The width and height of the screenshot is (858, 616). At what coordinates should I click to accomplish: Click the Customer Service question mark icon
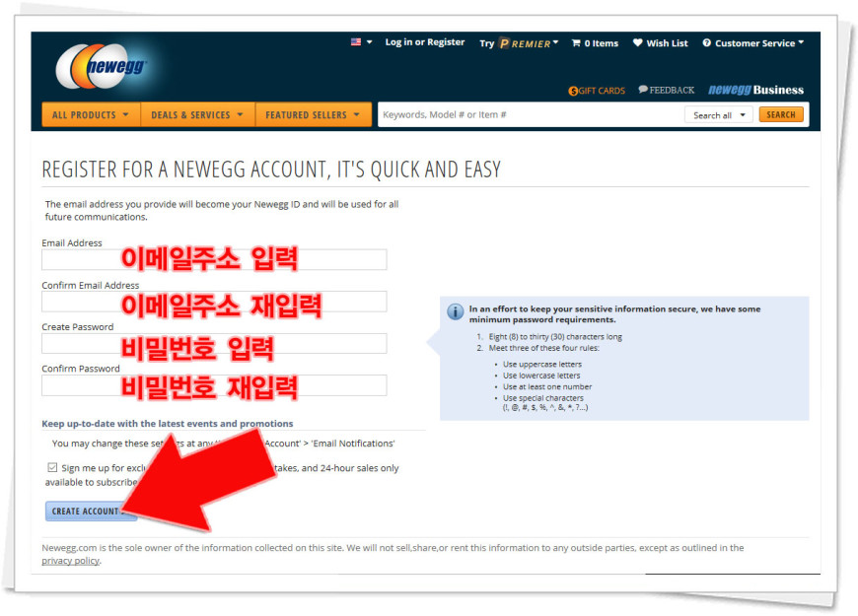coord(707,42)
